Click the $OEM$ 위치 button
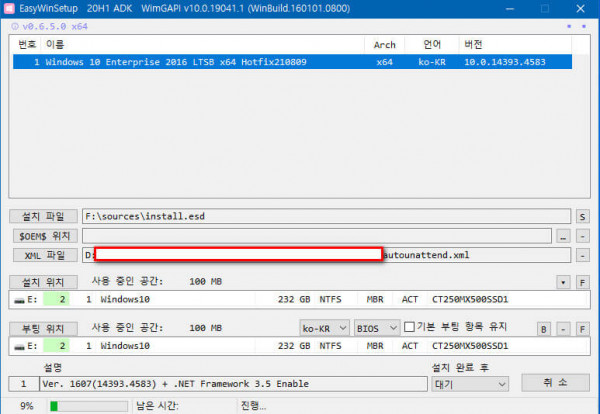Screen dimensions: 600x414 tap(45, 236)
